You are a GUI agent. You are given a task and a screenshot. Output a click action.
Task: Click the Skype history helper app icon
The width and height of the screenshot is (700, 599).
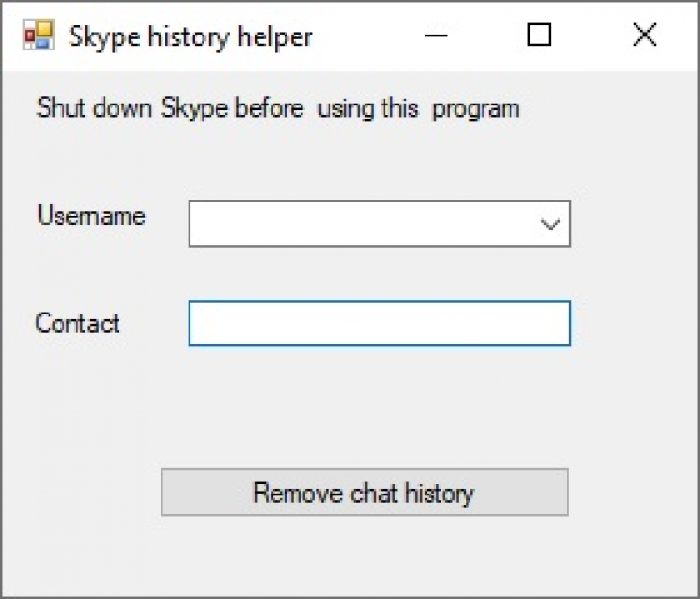coord(38,35)
